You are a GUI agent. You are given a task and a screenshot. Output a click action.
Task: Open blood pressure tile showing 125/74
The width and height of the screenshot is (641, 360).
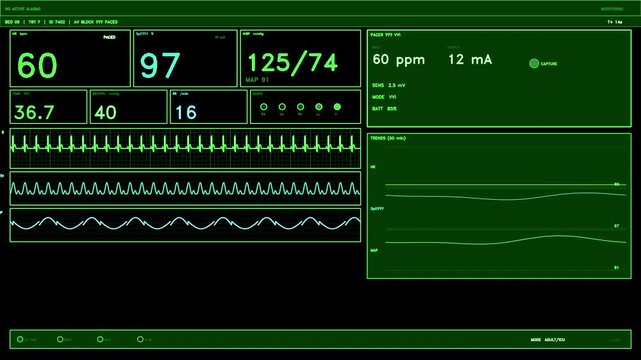300,58
